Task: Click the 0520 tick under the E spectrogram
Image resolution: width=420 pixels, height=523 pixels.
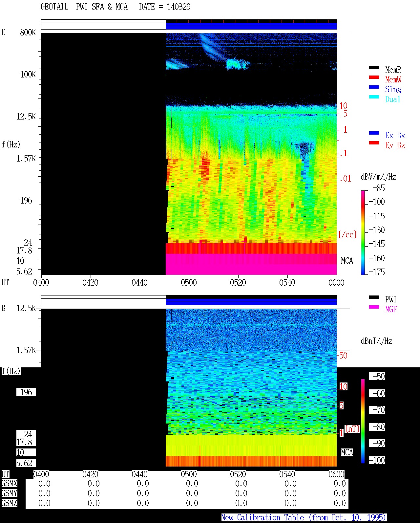Action: tap(238, 282)
